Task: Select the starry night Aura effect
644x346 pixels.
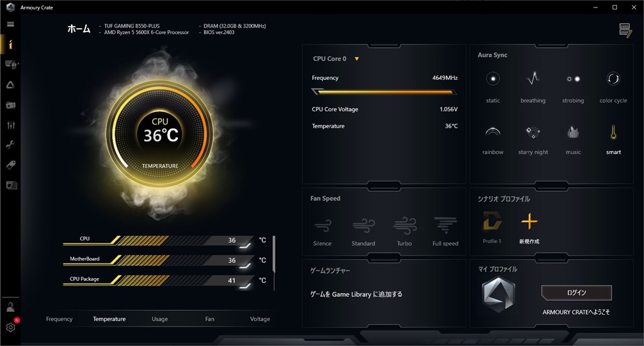Action: coord(533,140)
